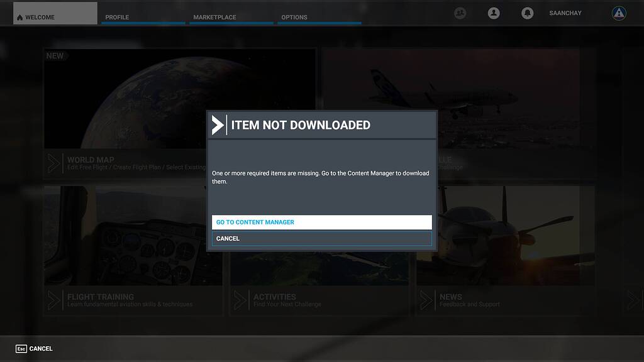644x362 pixels.
Task: Click the Flight Training arrow chevron
Action: click(53, 300)
